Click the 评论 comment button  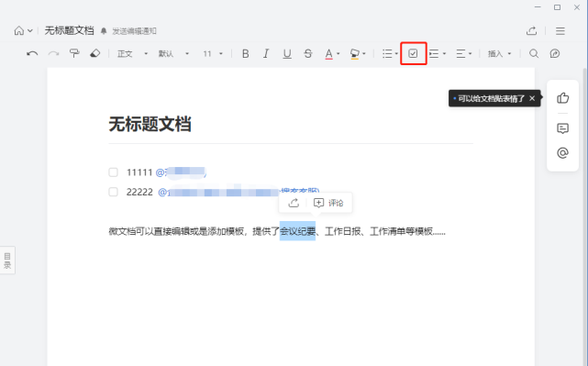[x=328, y=203]
